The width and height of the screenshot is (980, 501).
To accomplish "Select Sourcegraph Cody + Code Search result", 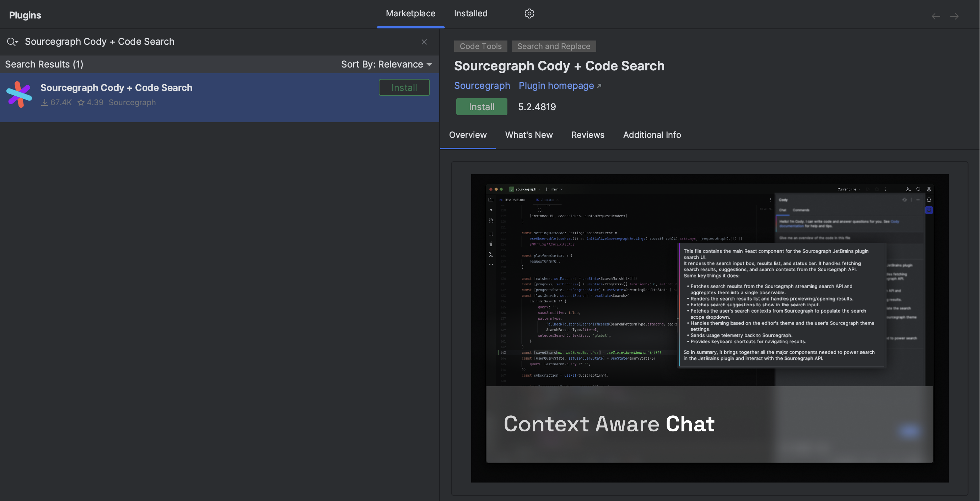I will coord(220,98).
